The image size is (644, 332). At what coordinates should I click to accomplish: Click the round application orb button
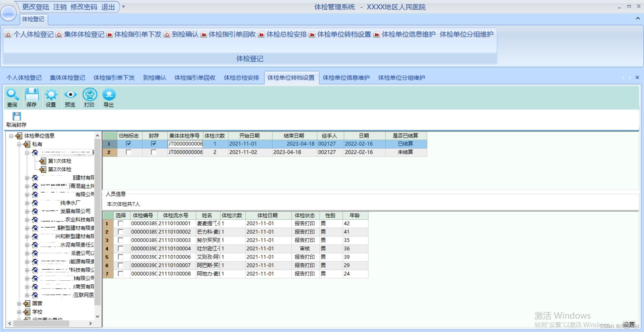point(8,13)
